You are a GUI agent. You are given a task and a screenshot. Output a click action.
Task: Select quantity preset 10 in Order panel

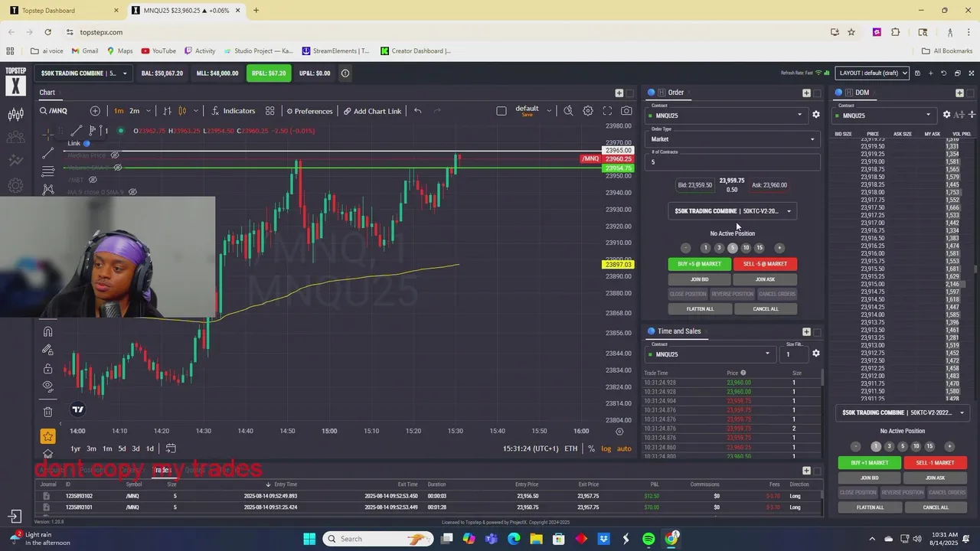pos(746,248)
